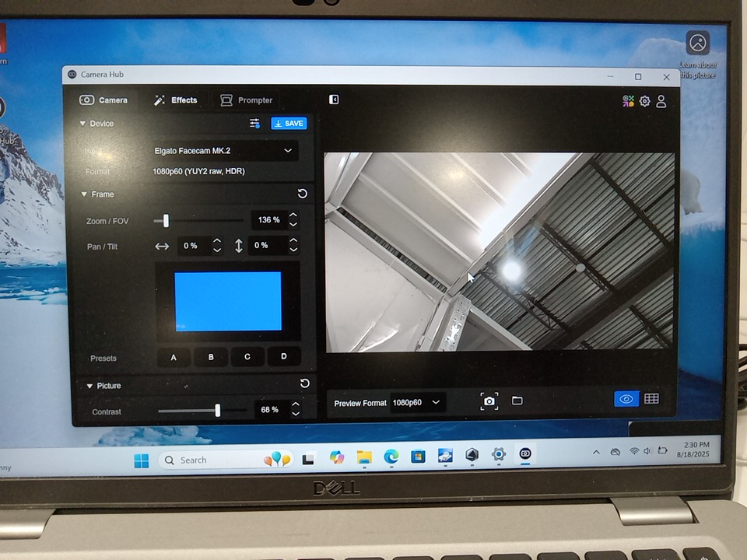Show hidden system tray icons

pyautogui.click(x=596, y=453)
